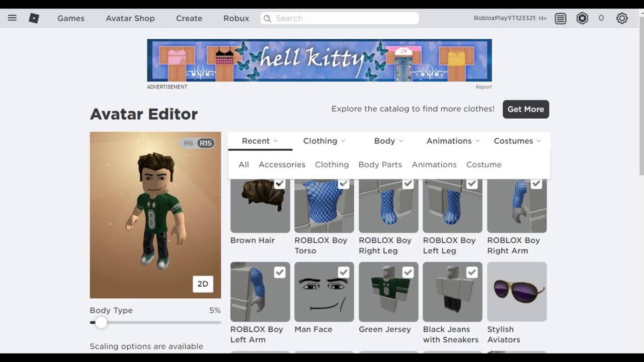Uncheck the Green Jersey checkmark
644x362 pixels.
(408, 272)
